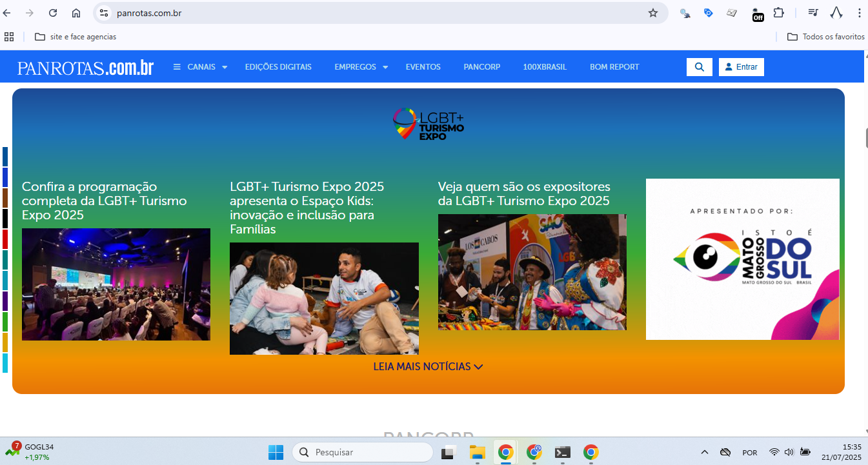
Task: Expand LEIA MAIS NOTÍCIAS chevron
Action: pos(478,367)
